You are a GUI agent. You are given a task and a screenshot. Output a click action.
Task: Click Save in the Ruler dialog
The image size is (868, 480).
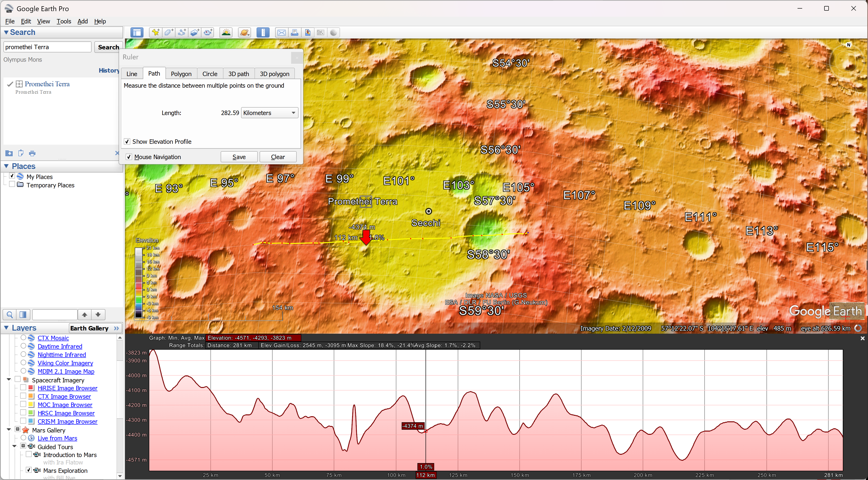pos(239,157)
